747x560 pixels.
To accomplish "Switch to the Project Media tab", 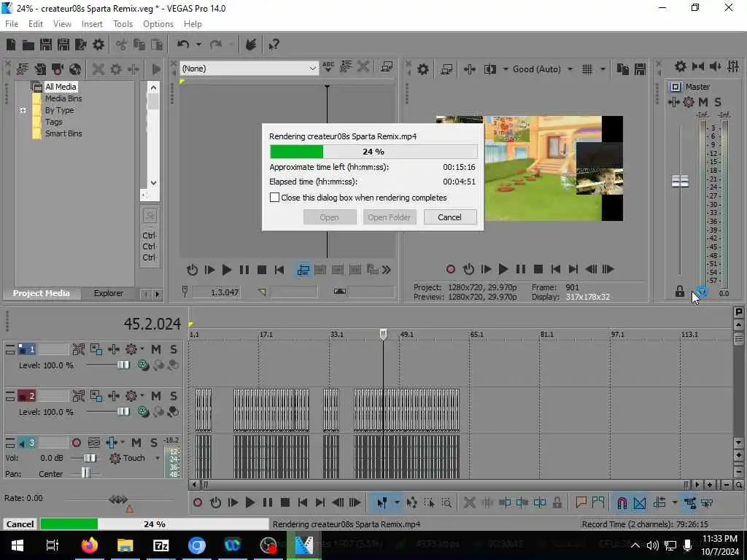I will [42, 293].
